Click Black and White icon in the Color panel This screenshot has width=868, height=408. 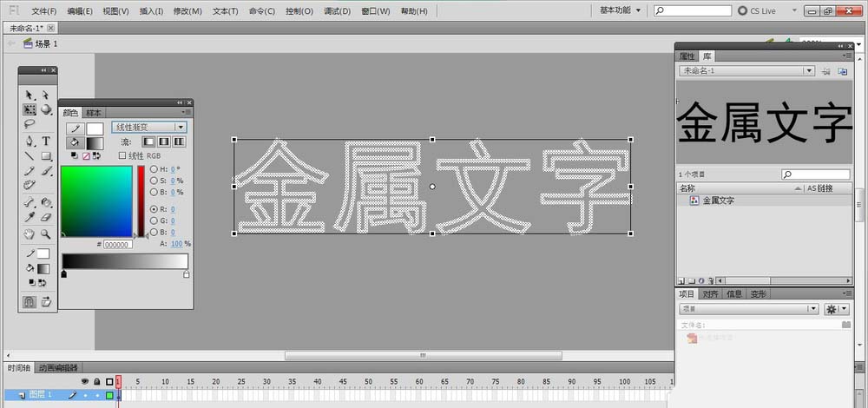(x=75, y=156)
